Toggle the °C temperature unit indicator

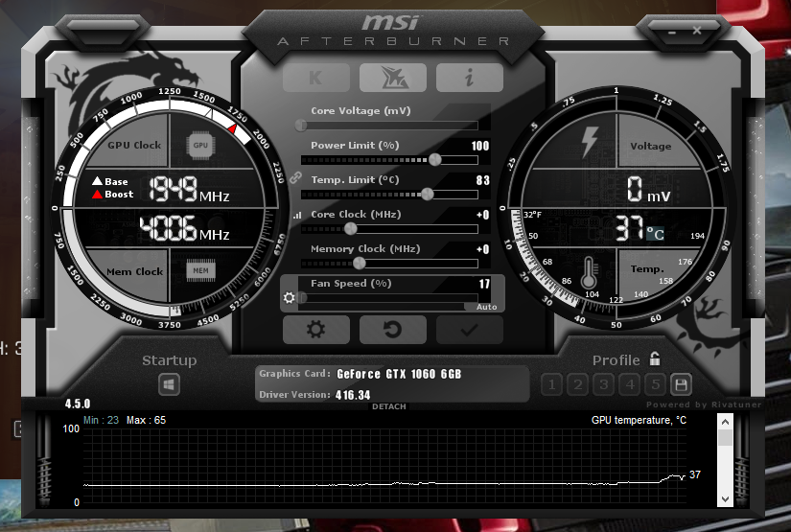coord(655,234)
